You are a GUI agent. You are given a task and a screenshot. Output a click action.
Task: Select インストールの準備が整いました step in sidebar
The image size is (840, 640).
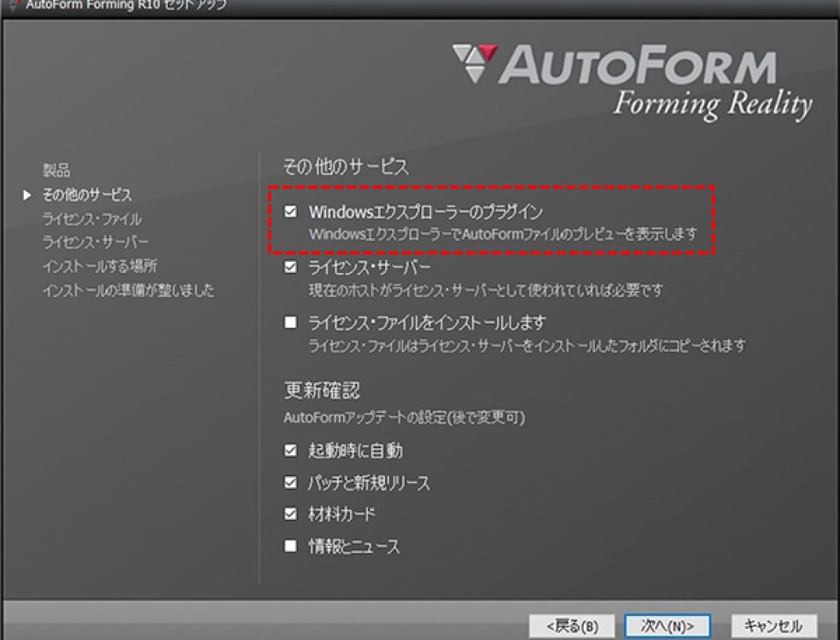[x=128, y=290]
